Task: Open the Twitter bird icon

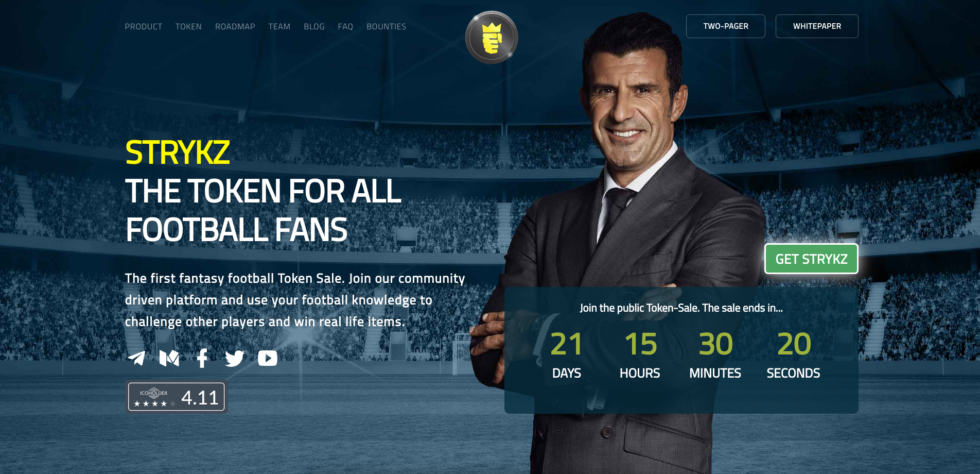Action: tap(235, 358)
